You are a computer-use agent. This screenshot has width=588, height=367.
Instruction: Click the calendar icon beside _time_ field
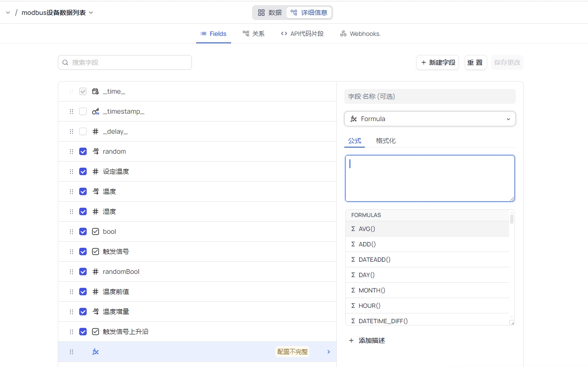pyautogui.click(x=96, y=91)
